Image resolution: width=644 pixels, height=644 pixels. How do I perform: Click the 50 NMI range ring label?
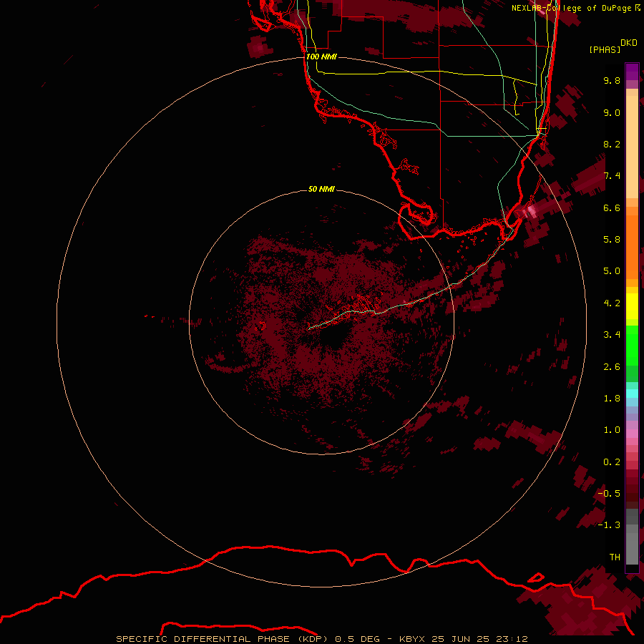click(321, 189)
